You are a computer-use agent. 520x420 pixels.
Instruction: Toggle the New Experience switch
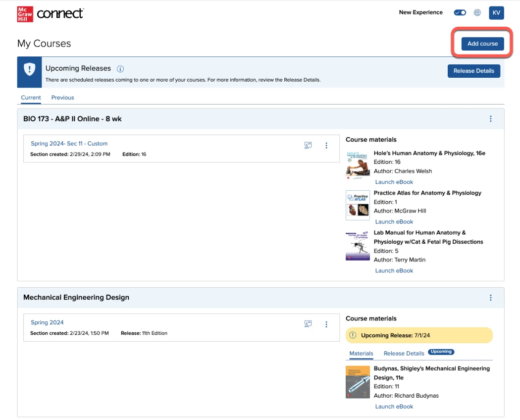(x=460, y=12)
